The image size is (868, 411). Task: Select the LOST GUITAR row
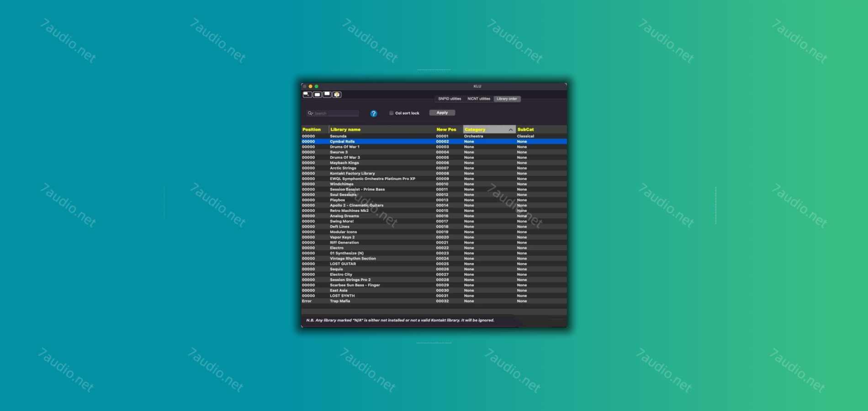click(434, 264)
